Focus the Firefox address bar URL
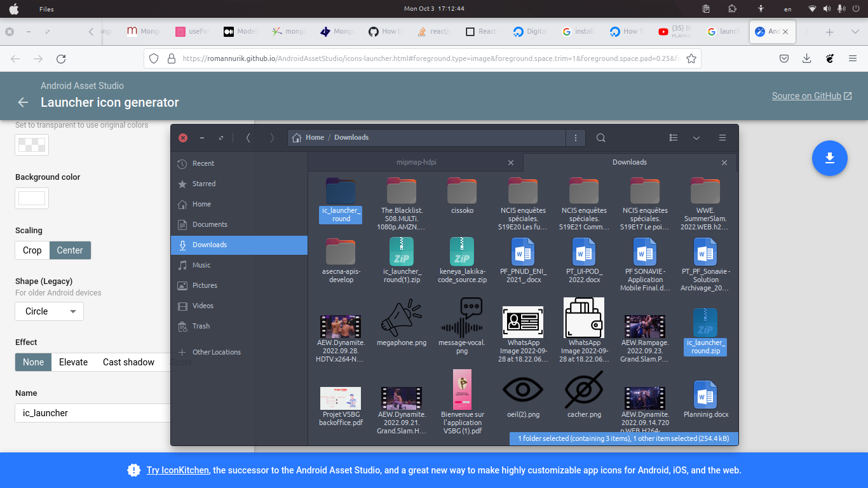The image size is (868, 488). (432, 58)
